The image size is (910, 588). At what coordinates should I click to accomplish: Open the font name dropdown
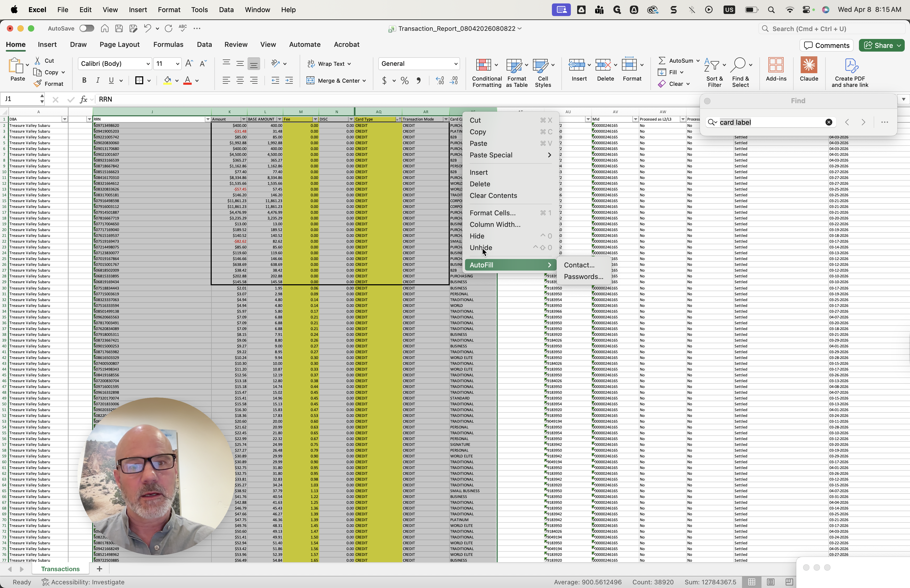(x=148, y=64)
